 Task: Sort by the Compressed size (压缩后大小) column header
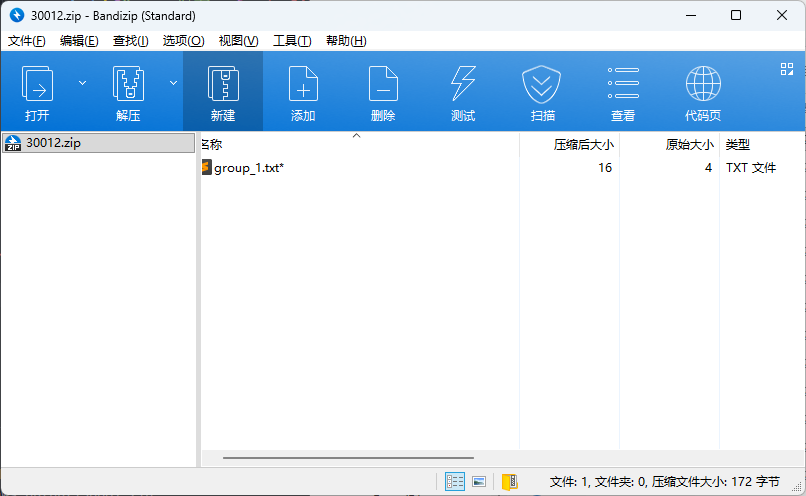583,144
